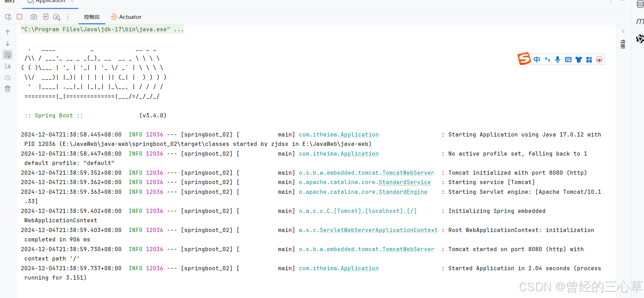The width and height of the screenshot is (644, 298).
Task: Switch to the 控制台 console tab
Action: pyautogui.click(x=92, y=17)
